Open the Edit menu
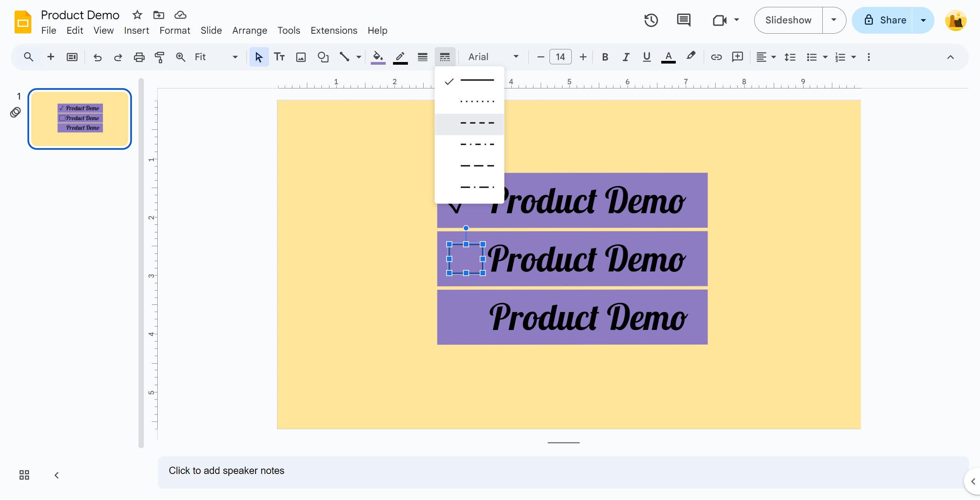Image resolution: width=980 pixels, height=500 pixels. [x=75, y=31]
